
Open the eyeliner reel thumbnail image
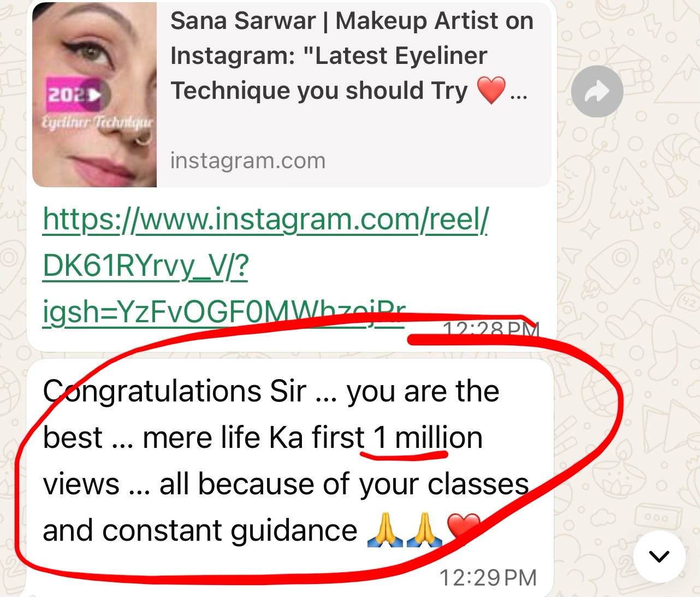94,94
